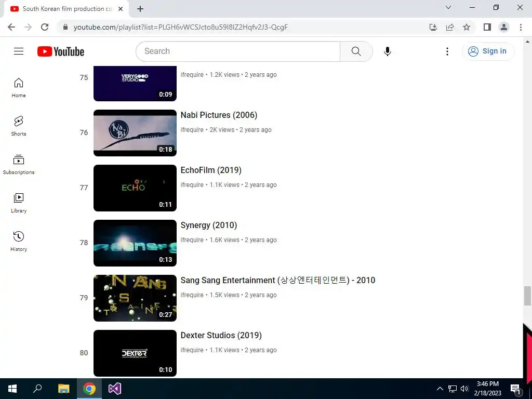Viewport: 532px width, 399px height.
Task: Click the Dexter Studios thumbnail
Action: (x=135, y=353)
